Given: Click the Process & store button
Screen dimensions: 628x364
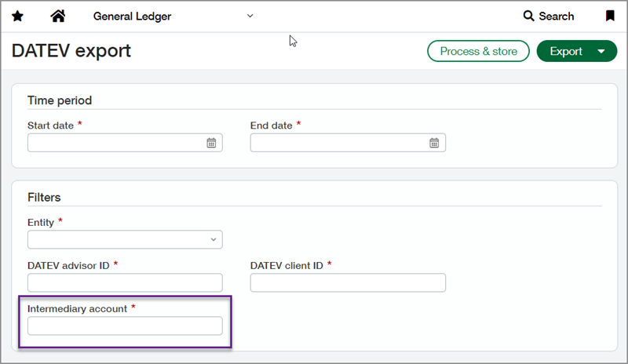Looking at the screenshot, I should [478, 52].
